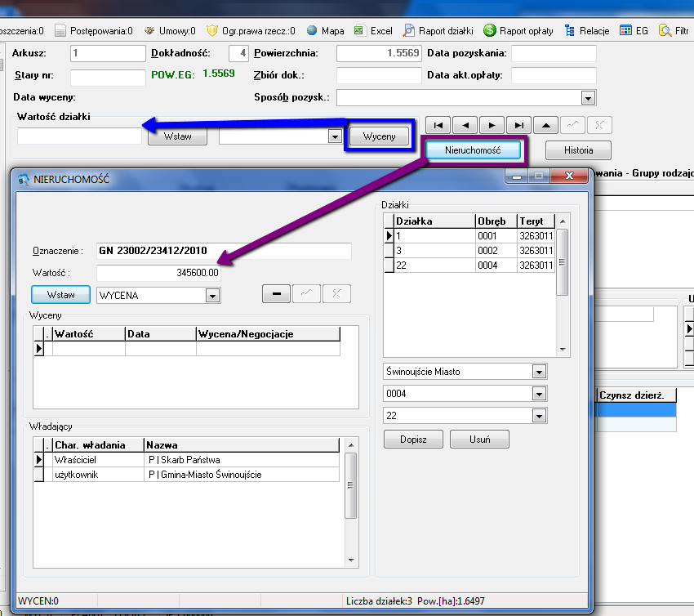Viewport: 694px width, 616px height.
Task: Click the Historia button
Action: 578,150
